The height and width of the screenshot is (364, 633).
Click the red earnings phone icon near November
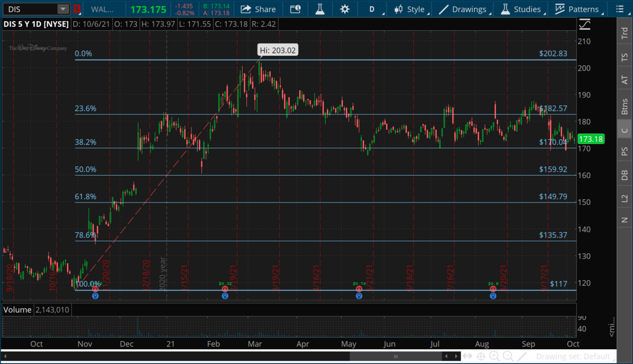click(95, 289)
